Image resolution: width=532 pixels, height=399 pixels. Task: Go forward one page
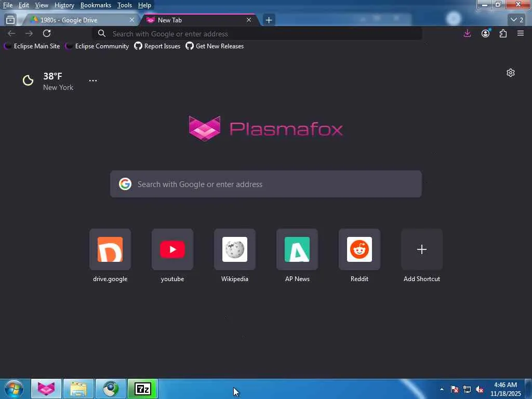(29, 33)
